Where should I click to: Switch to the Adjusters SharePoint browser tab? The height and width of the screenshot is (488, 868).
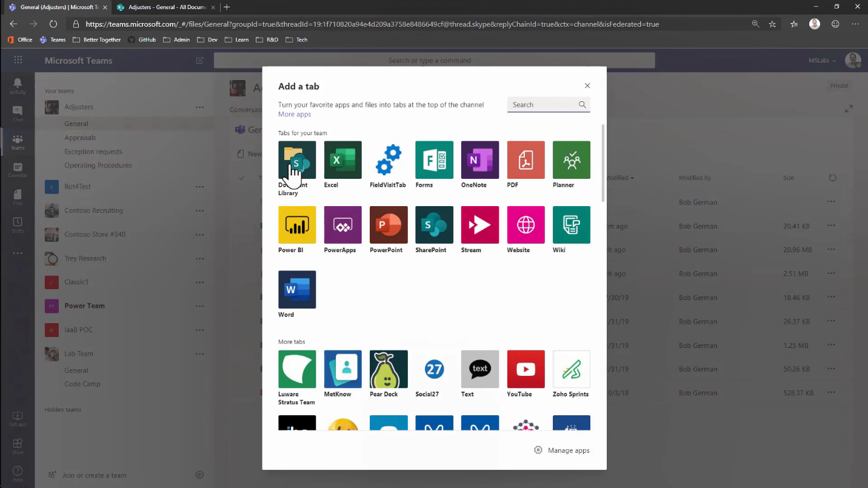[x=165, y=7]
